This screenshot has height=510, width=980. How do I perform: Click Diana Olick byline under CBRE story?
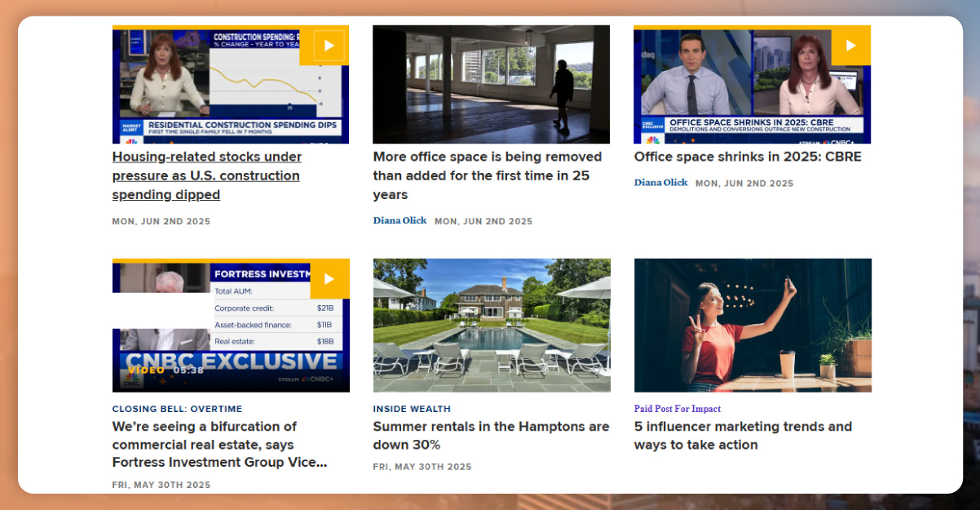pyautogui.click(x=660, y=183)
